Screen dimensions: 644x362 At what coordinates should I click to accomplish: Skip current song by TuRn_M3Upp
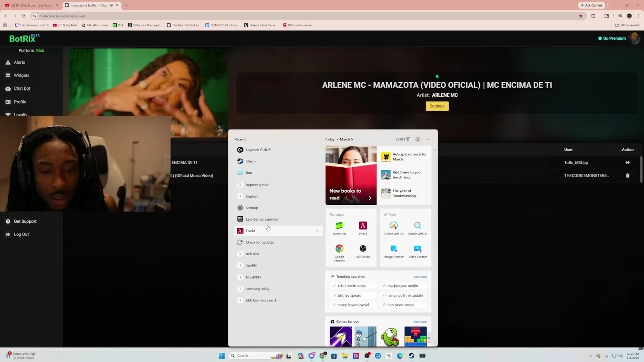pos(627,163)
